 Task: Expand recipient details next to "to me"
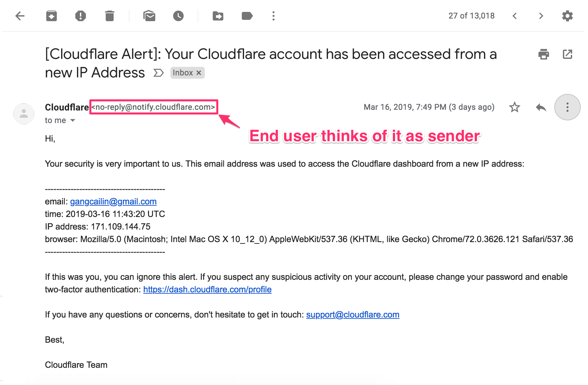pyautogui.click(x=73, y=120)
